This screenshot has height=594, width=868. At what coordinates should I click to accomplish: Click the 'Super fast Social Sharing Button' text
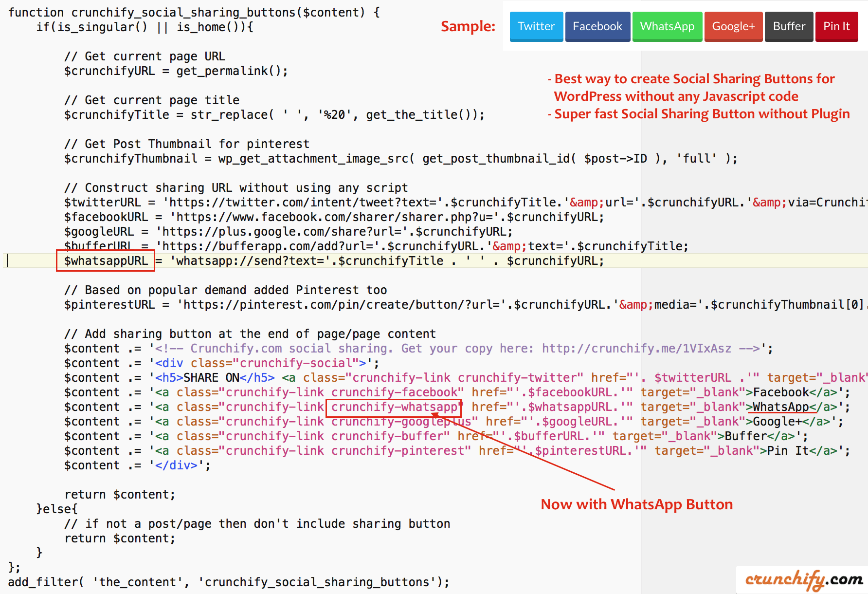click(702, 114)
